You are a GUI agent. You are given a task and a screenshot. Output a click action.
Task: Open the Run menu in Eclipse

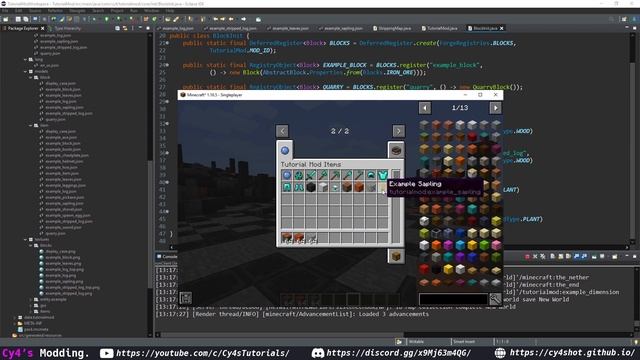point(134,11)
